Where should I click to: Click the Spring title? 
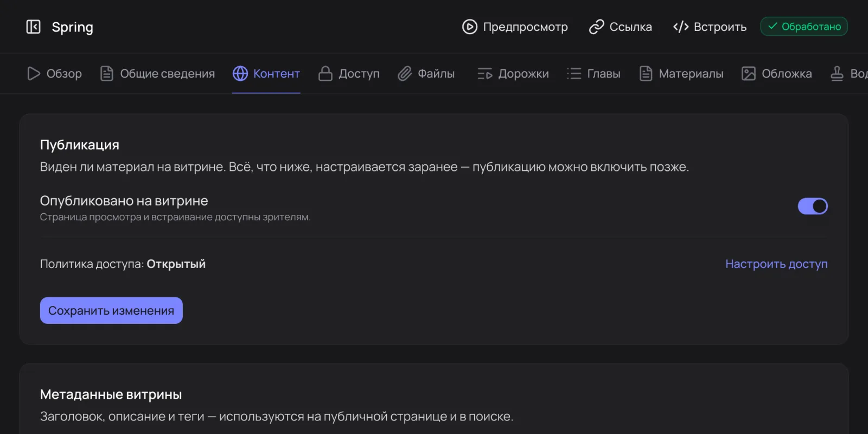click(72, 27)
